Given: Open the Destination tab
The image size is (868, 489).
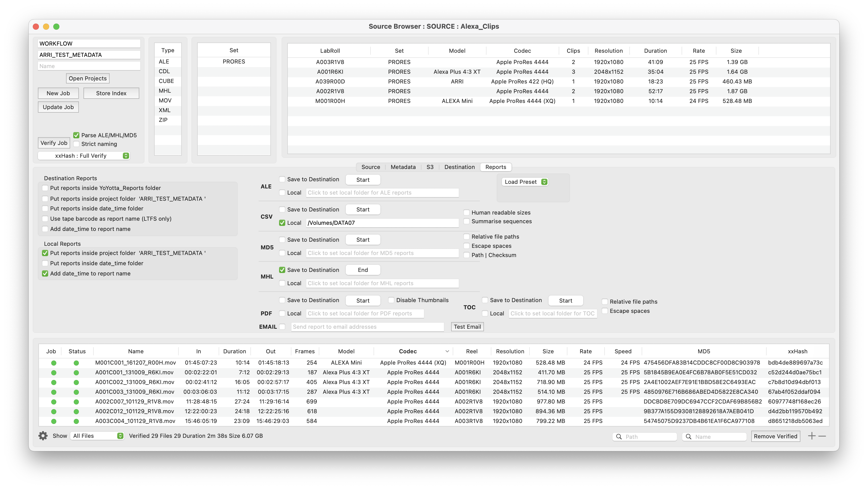Looking at the screenshot, I should tap(459, 167).
